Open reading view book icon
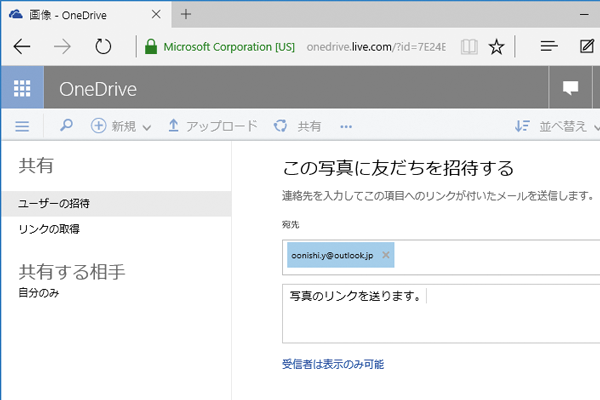Viewport: 600px width, 400px height. (469, 47)
